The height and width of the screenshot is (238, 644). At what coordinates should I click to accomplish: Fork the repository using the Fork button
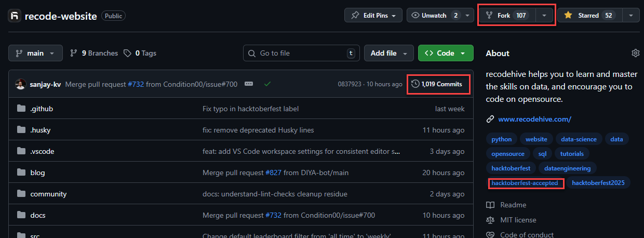pos(507,16)
